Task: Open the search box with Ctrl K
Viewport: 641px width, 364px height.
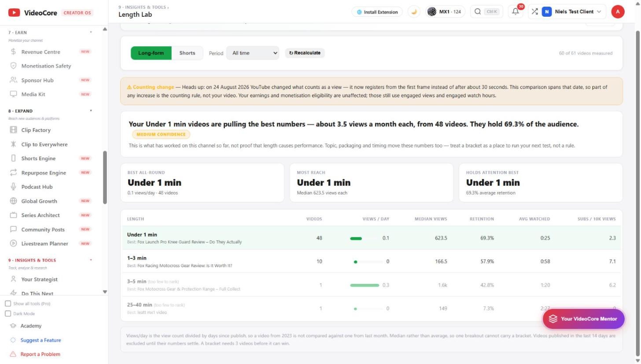Action: [486, 12]
